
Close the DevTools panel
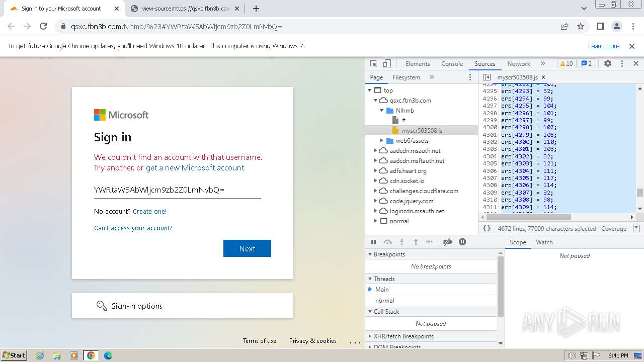636,64
